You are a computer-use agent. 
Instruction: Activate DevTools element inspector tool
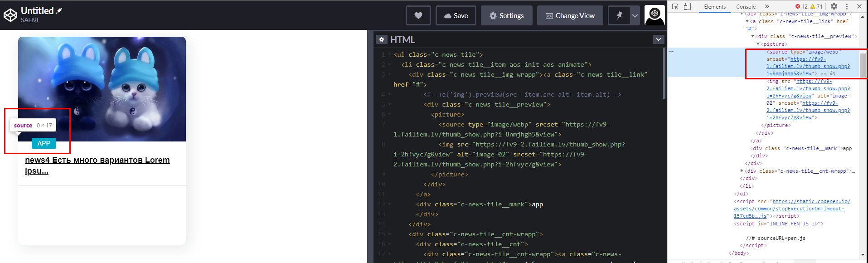(675, 6)
